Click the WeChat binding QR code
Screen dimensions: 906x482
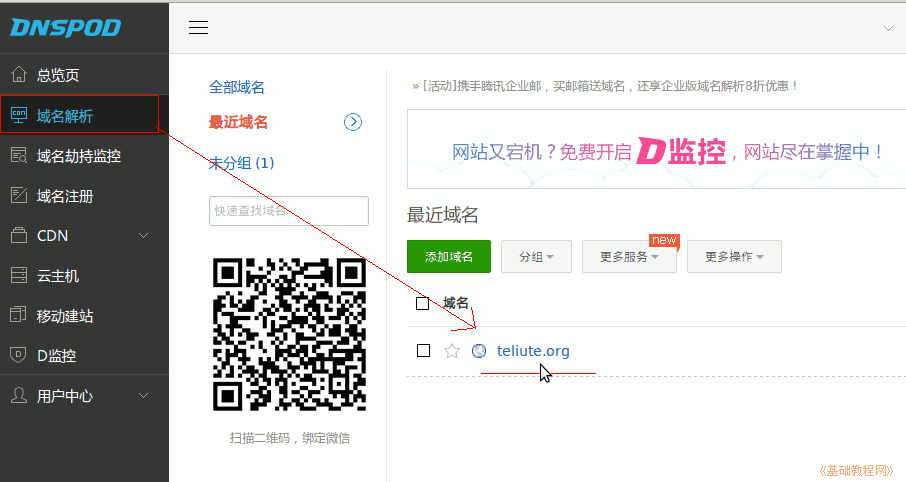[x=289, y=335]
